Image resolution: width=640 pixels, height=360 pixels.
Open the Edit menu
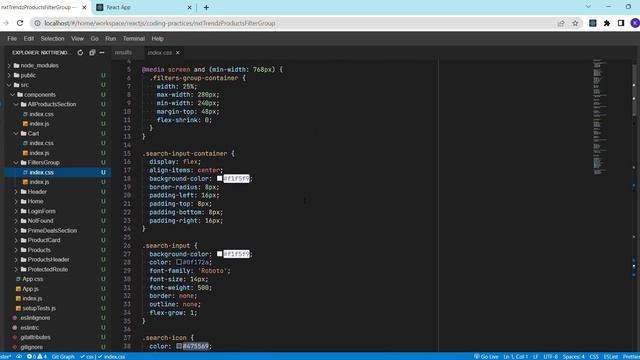29,38
